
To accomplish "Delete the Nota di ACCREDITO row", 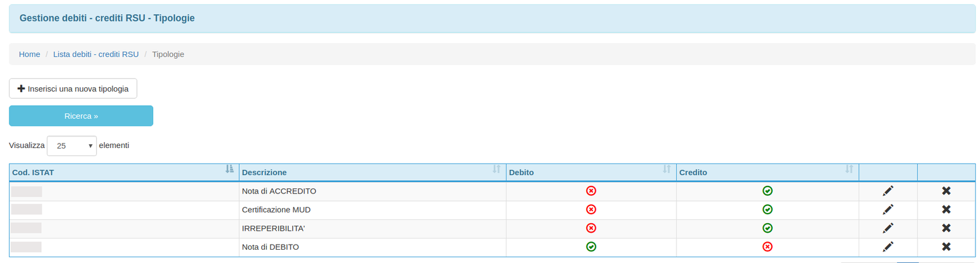I will [x=946, y=191].
